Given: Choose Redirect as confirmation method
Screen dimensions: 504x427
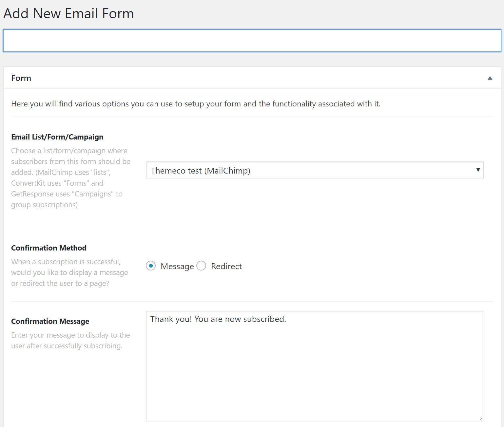Looking at the screenshot, I should point(201,266).
